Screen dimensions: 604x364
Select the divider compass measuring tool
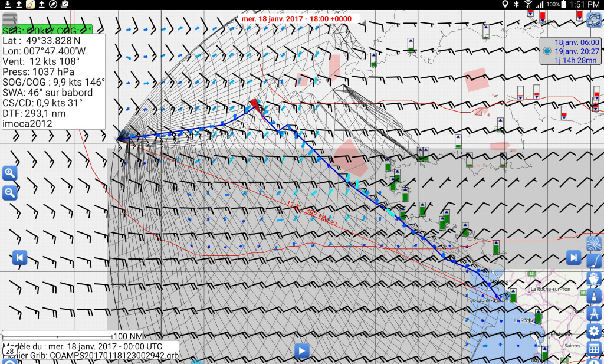pos(594,313)
